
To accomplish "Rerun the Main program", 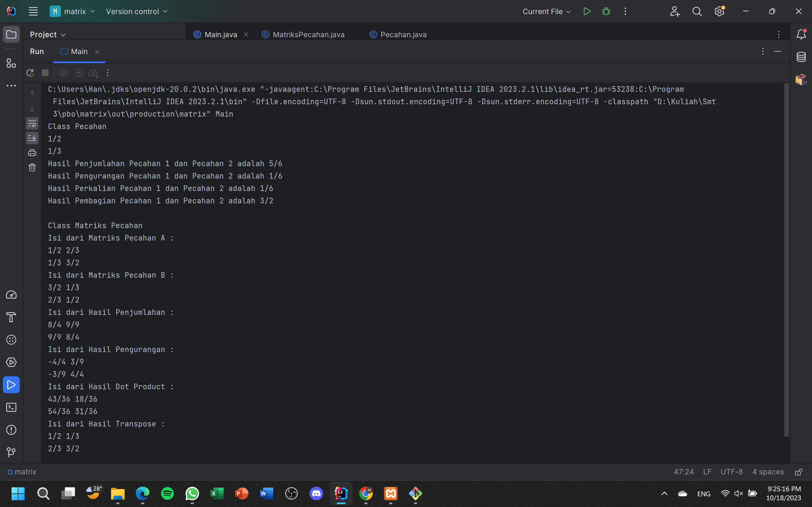I will pos(30,73).
